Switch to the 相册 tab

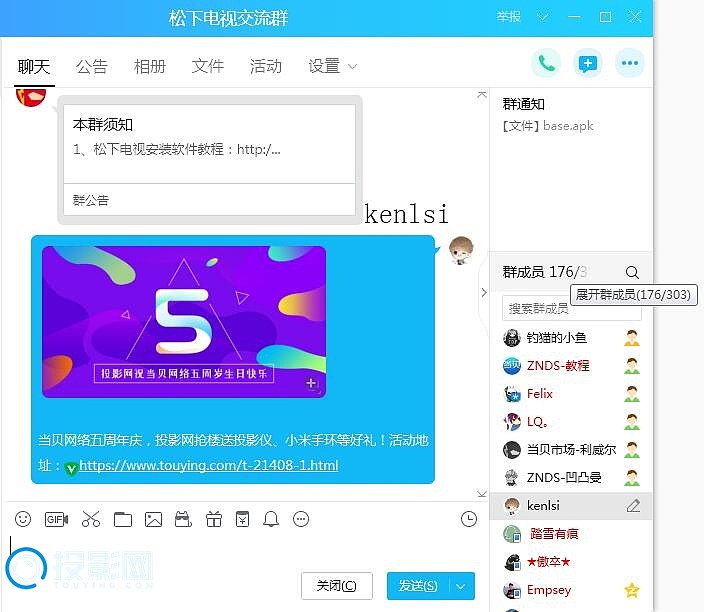tap(150, 66)
